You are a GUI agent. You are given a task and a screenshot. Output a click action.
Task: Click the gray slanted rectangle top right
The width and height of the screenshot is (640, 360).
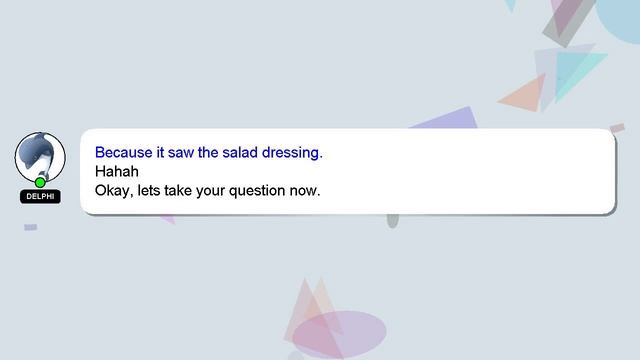(569, 20)
